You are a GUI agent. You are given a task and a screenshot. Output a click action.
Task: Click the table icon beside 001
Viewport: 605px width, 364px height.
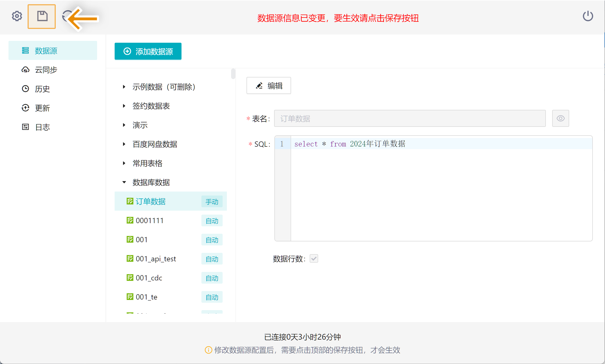[x=130, y=239]
